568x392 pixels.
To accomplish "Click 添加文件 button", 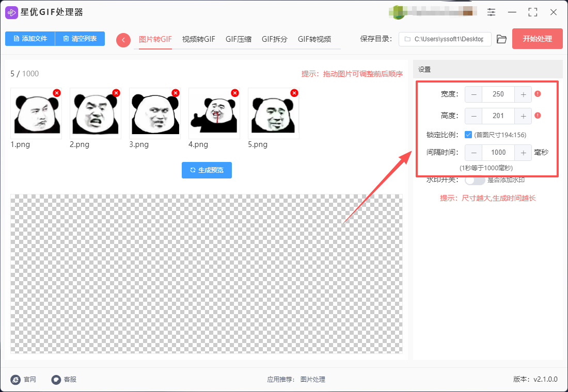I will (30, 39).
